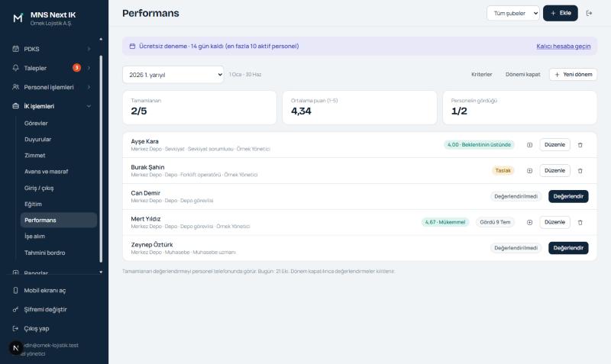This screenshot has height=364, width=611.
Task: Click the Personelin gördüğü 1/2 card
Action: click(520, 108)
